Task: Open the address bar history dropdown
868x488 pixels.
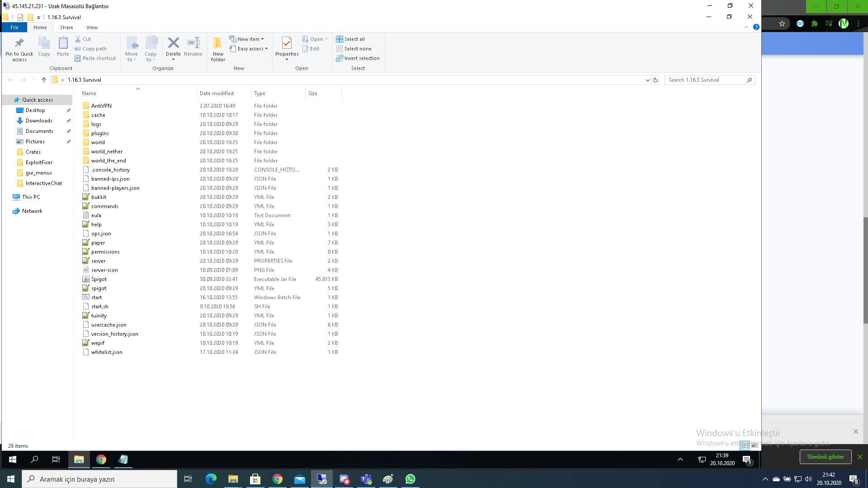Action: 647,80
